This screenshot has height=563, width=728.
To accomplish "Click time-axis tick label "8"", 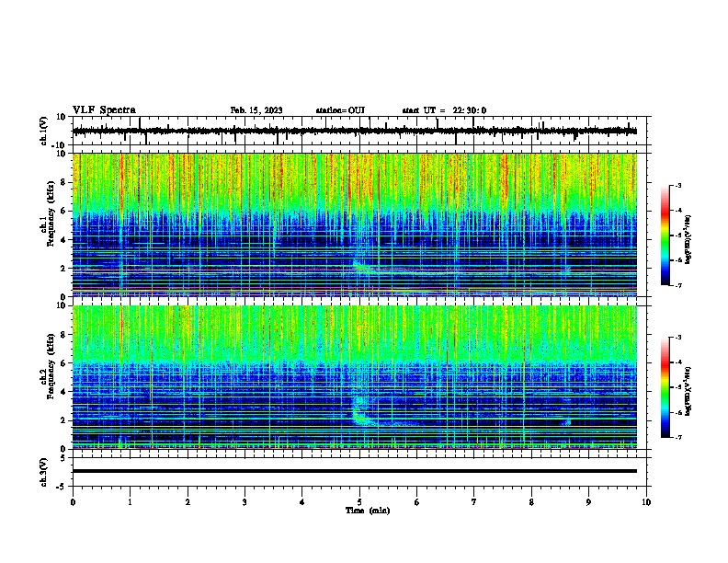I will pos(531,502).
